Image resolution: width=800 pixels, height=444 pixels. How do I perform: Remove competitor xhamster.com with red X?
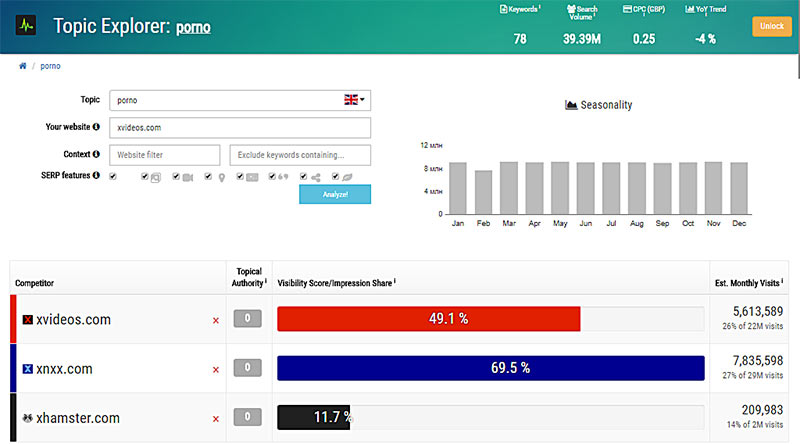pos(216,419)
